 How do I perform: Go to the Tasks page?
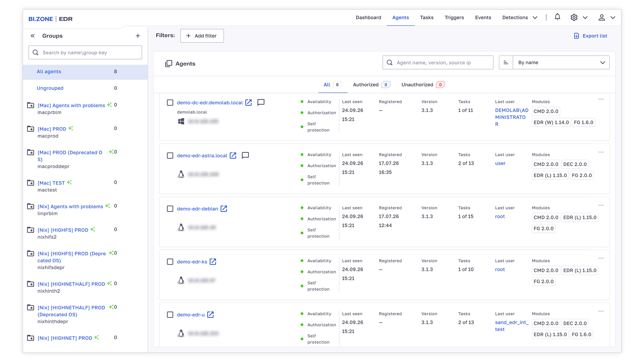coord(427,17)
